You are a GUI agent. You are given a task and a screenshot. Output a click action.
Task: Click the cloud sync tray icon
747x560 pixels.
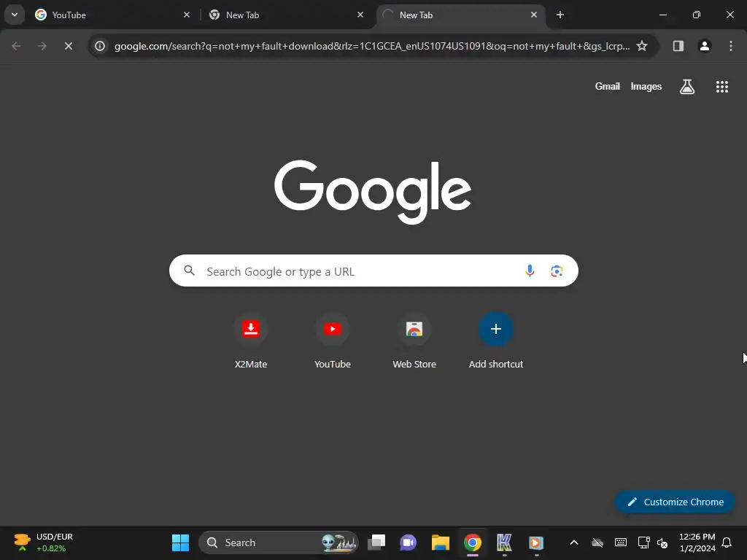coord(597,542)
